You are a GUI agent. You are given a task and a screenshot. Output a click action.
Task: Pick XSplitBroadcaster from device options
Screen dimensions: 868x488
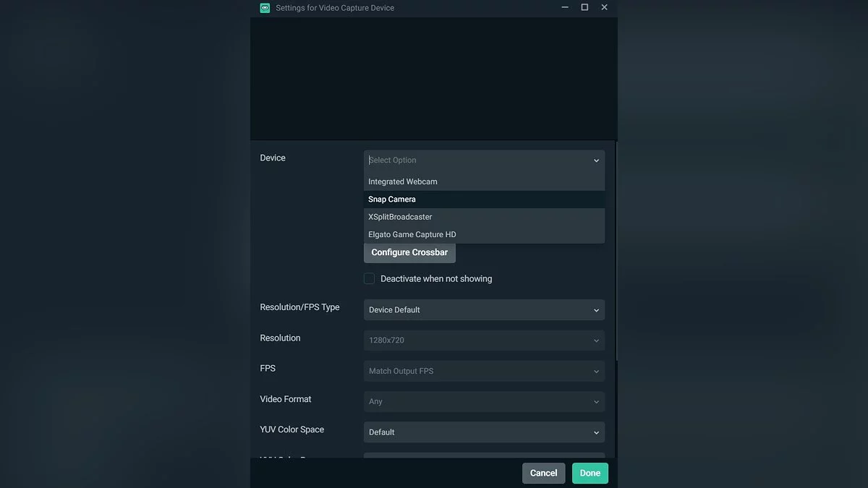point(484,217)
